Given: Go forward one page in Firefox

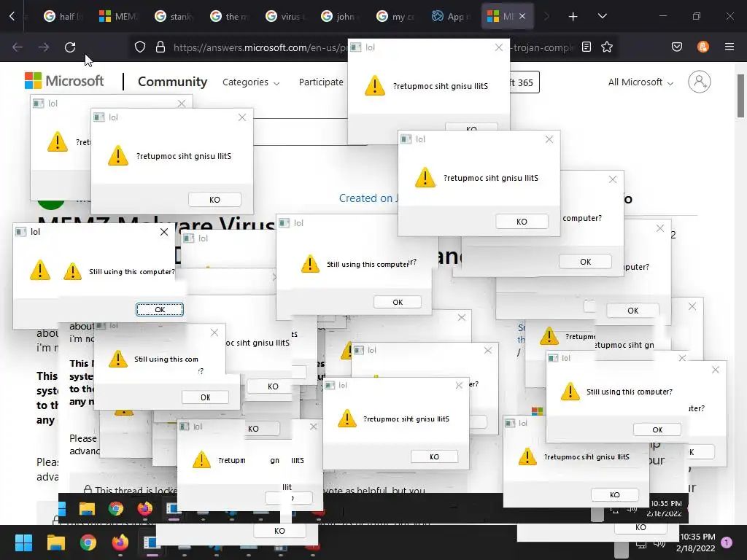Looking at the screenshot, I should click(x=44, y=47).
